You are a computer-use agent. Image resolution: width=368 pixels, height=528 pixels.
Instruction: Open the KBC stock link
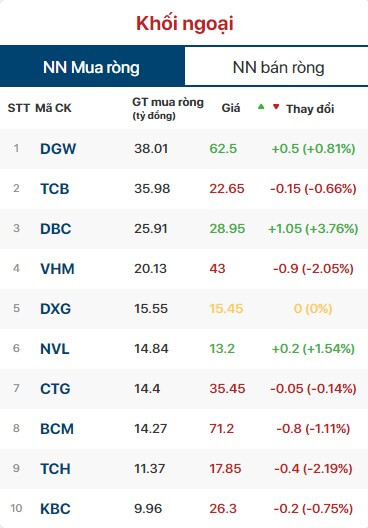[55, 509]
